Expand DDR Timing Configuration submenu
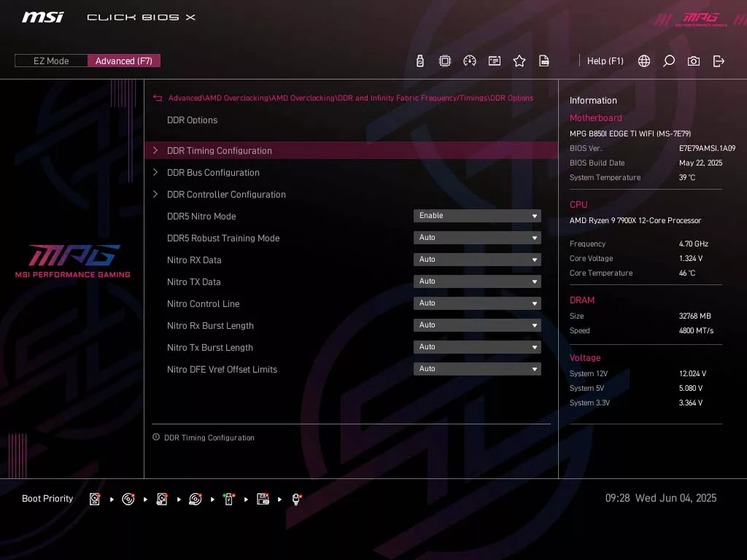 (x=351, y=150)
